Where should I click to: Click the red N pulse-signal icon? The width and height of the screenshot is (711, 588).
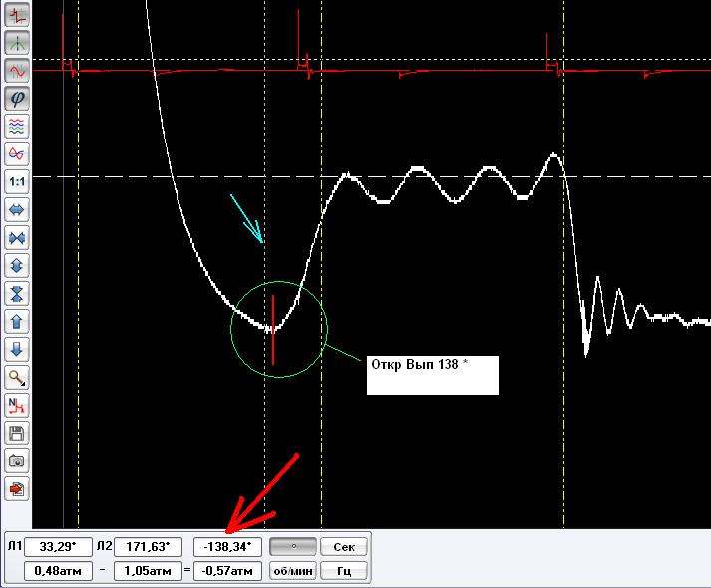tap(17, 406)
